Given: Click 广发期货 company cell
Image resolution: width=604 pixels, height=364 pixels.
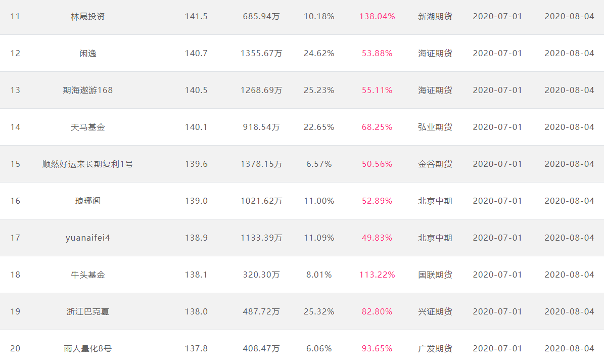Looking at the screenshot, I should 435,348.
